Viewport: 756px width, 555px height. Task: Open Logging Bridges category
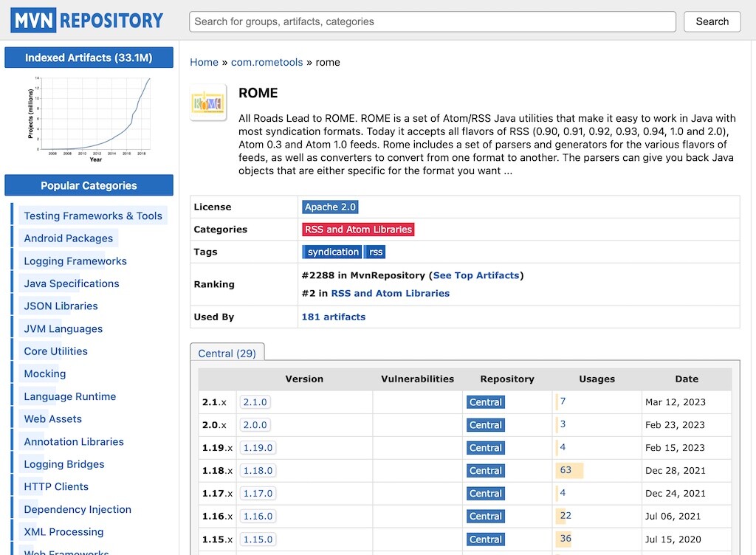64,464
